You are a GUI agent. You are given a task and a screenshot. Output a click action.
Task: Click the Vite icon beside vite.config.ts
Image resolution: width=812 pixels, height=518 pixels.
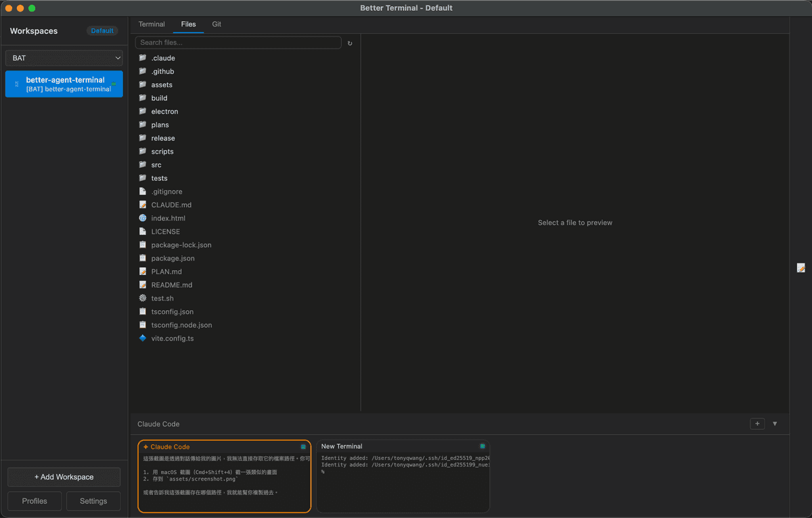pos(143,338)
